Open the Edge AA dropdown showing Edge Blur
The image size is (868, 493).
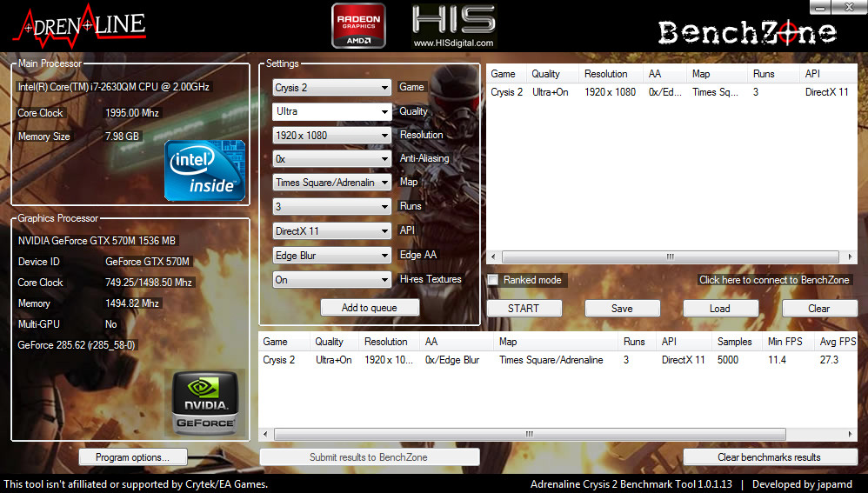[331, 255]
